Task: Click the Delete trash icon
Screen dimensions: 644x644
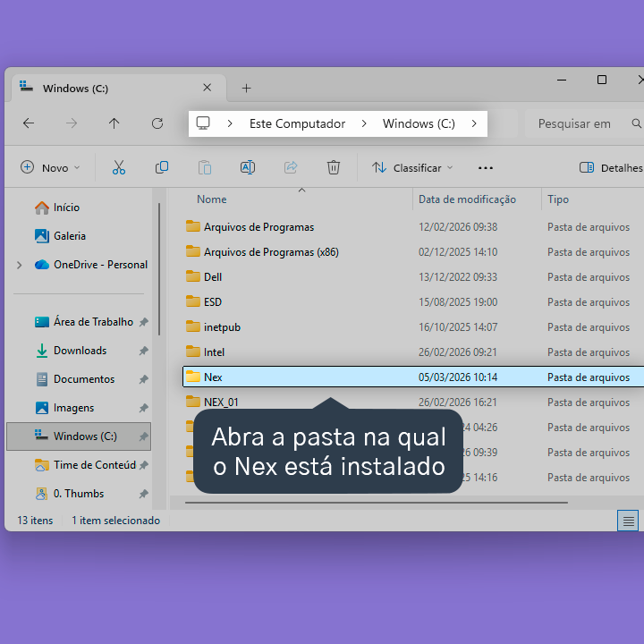Action: (x=333, y=167)
